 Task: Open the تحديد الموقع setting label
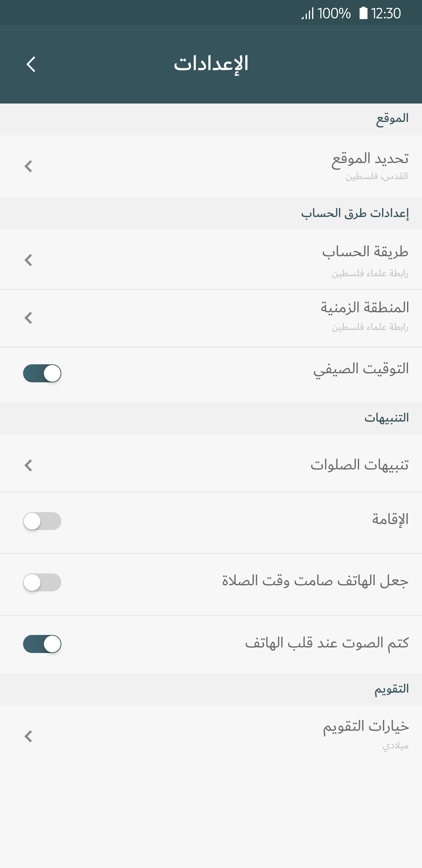[370, 158]
